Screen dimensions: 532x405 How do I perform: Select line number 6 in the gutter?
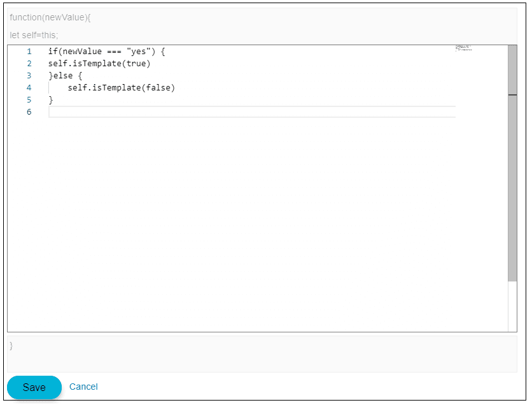[x=29, y=111]
